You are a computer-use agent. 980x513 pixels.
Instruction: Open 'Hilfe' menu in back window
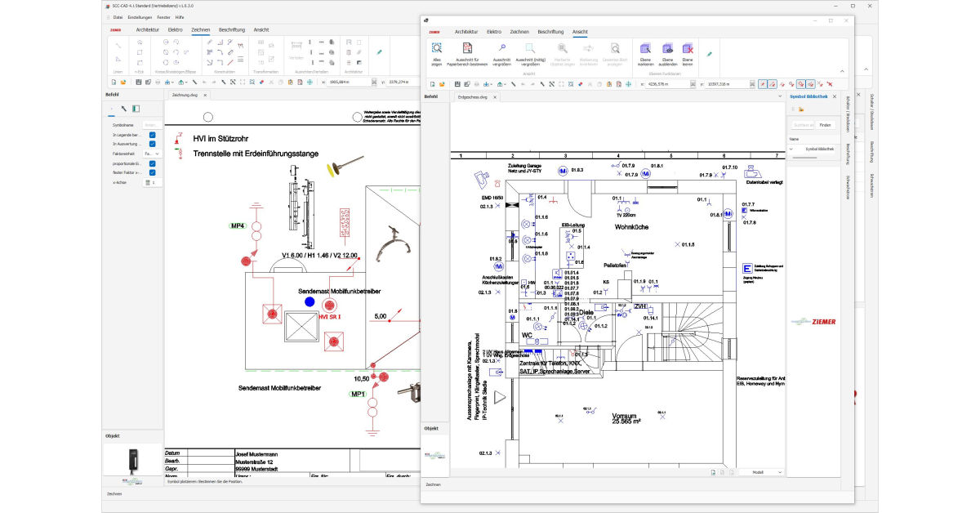pyautogui.click(x=180, y=17)
